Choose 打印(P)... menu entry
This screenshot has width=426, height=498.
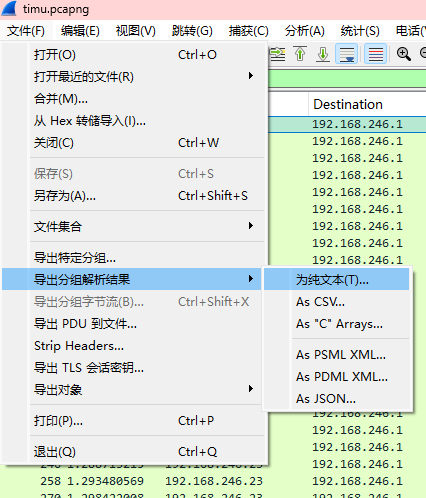(x=133, y=421)
